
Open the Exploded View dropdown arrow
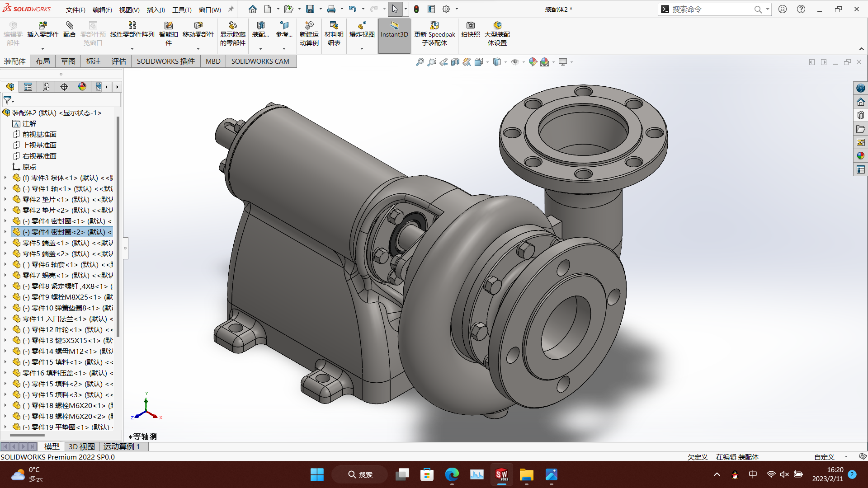click(362, 49)
